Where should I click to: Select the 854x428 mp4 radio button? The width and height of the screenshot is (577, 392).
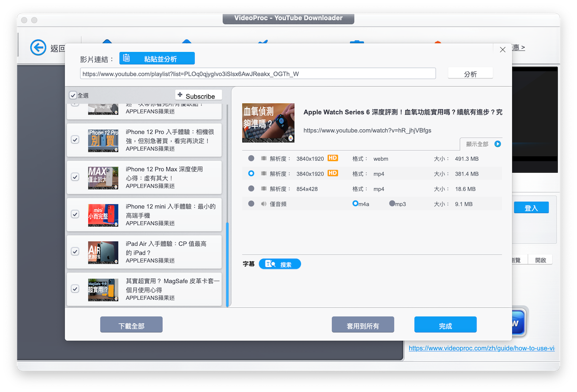click(x=251, y=189)
